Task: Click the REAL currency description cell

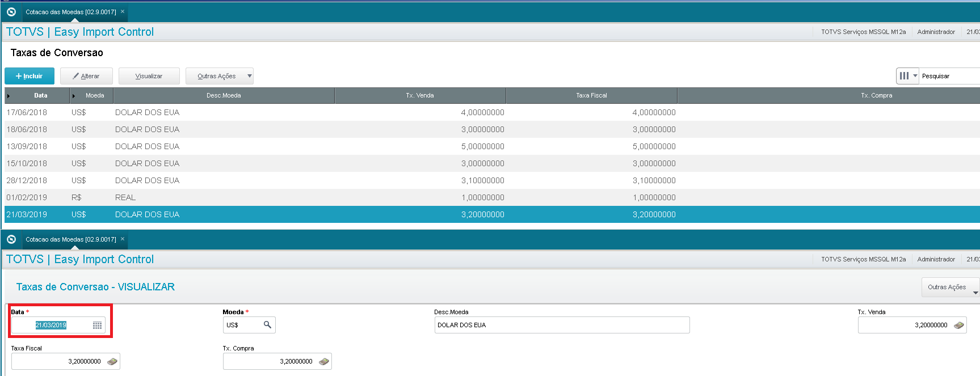Action: point(125,197)
